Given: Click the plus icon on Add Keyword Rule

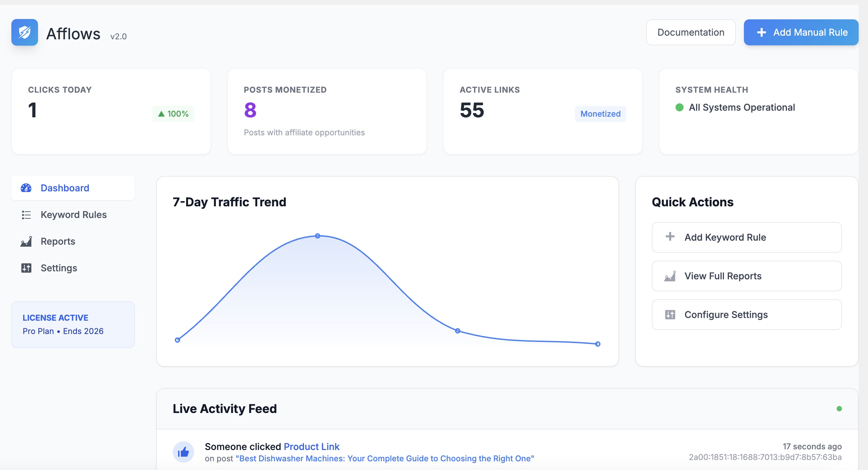Looking at the screenshot, I should click(670, 237).
